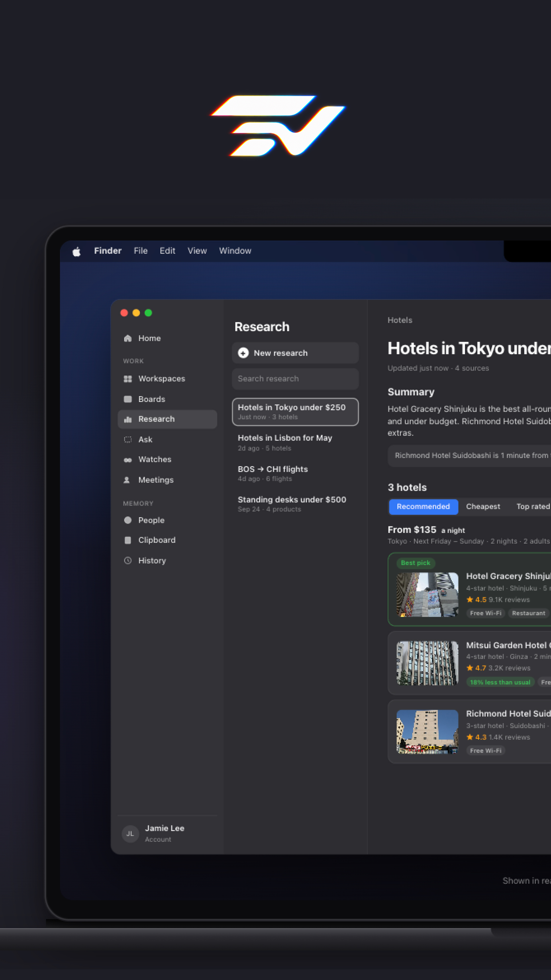This screenshot has height=980, width=551.
Task: Click the People circle icon
Action: click(x=128, y=520)
